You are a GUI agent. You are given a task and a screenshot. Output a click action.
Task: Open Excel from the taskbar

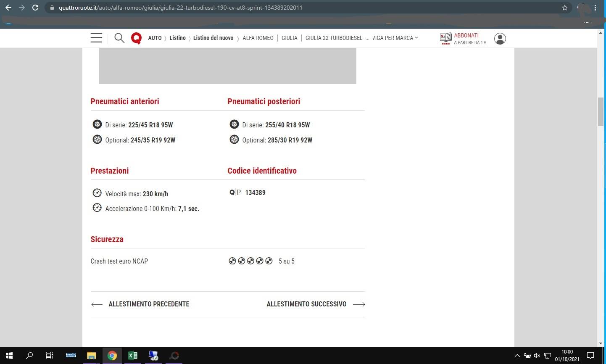pyautogui.click(x=132, y=356)
